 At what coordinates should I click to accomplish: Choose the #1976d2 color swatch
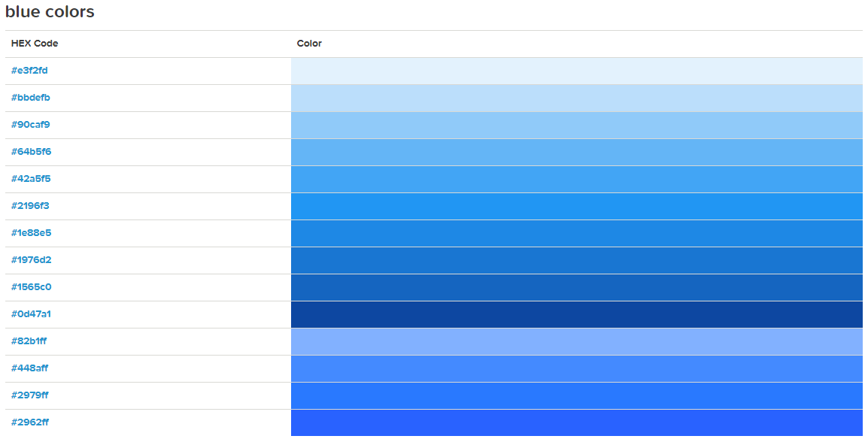click(x=577, y=261)
